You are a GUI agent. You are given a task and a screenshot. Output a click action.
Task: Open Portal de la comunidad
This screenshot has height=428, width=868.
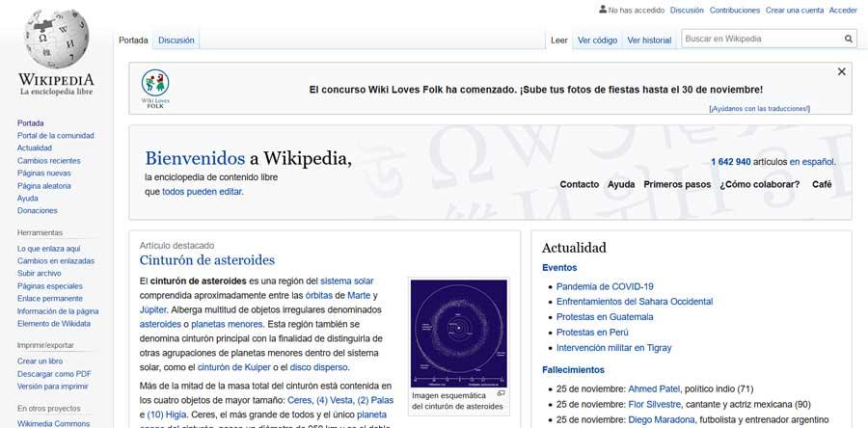(55, 136)
